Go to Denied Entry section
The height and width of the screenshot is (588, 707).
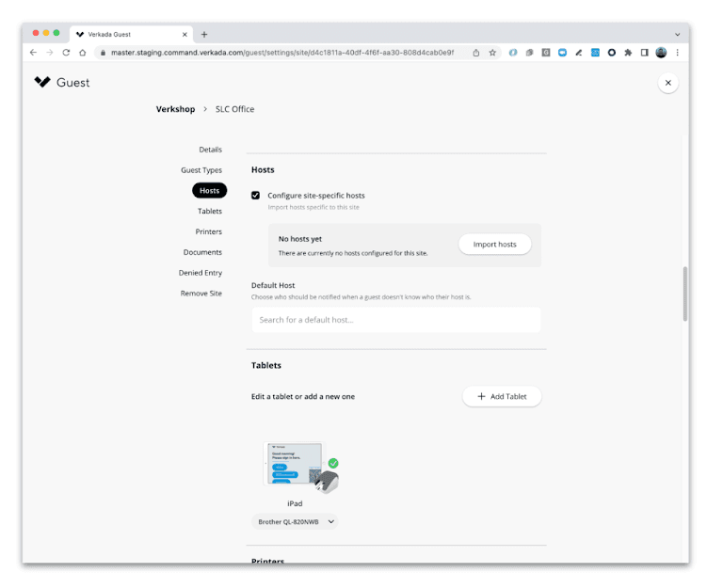(x=201, y=273)
